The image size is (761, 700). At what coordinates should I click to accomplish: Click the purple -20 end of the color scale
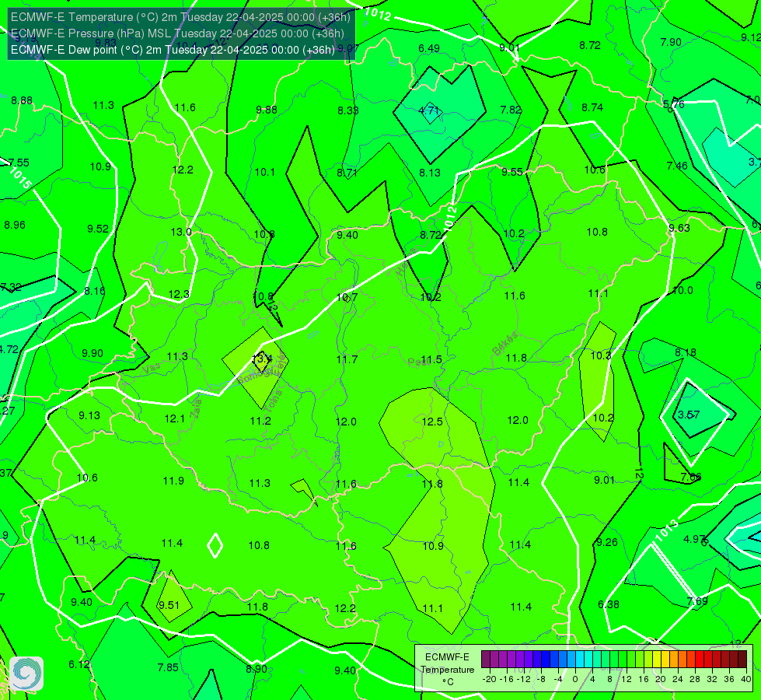pos(485,660)
